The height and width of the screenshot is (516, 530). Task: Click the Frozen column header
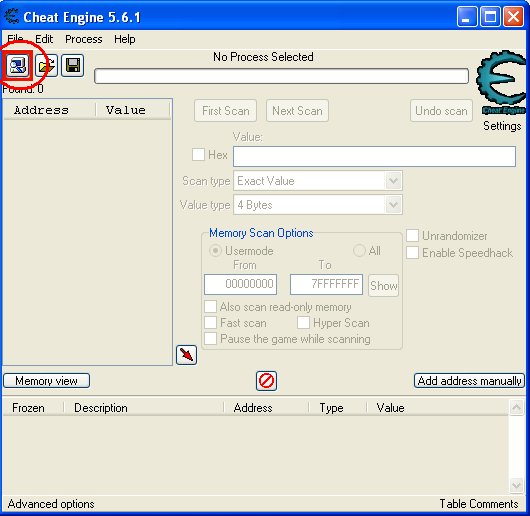32,408
